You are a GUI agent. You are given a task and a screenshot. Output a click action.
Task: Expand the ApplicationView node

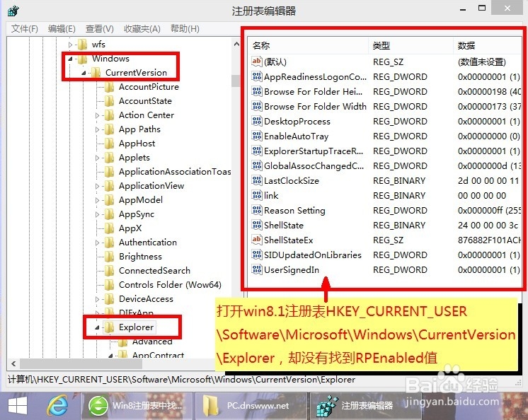[x=97, y=186]
